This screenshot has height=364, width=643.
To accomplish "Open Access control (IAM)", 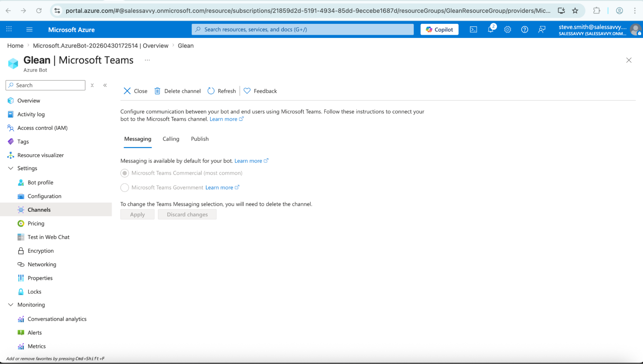I will click(x=42, y=128).
